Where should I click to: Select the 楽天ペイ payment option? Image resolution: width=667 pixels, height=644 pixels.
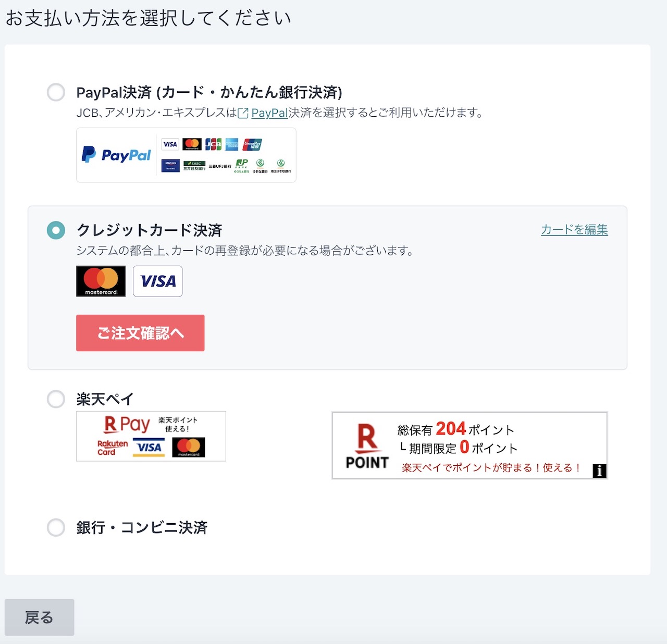coord(55,399)
